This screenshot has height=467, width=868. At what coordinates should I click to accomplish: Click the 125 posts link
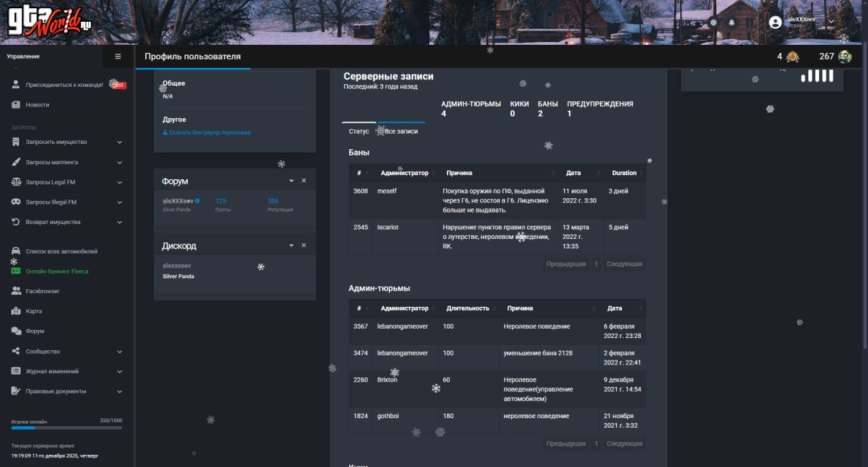(221, 201)
